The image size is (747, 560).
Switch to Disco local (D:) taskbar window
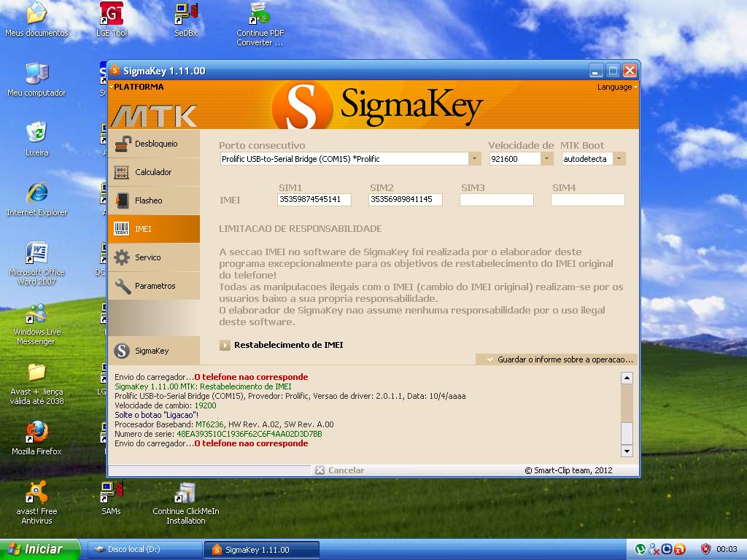click(145, 550)
